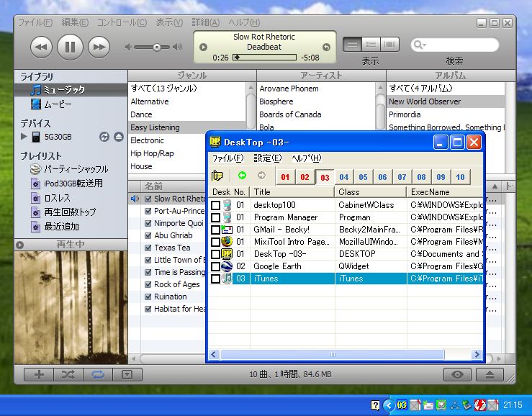Click add playlist plus button
This screenshot has width=532, height=416.
point(39,374)
